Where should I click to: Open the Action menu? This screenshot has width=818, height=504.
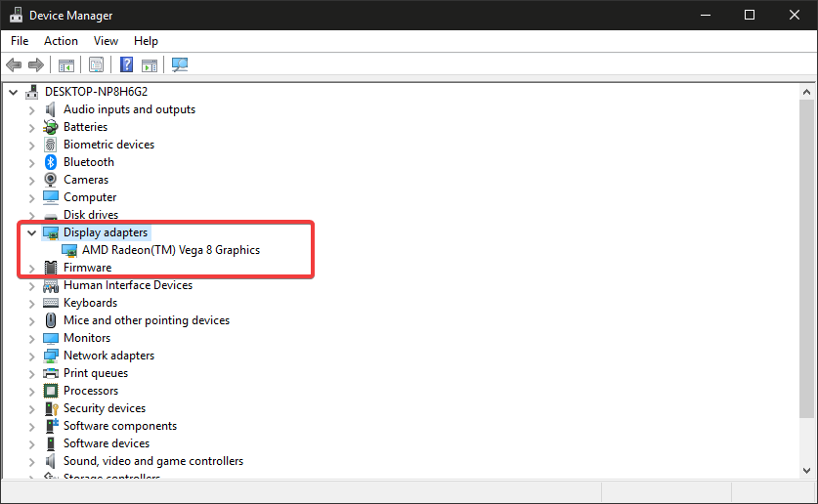coord(61,41)
